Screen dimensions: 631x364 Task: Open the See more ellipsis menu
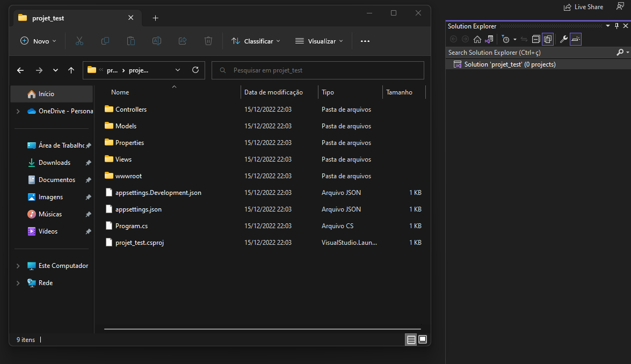click(x=365, y=41)
